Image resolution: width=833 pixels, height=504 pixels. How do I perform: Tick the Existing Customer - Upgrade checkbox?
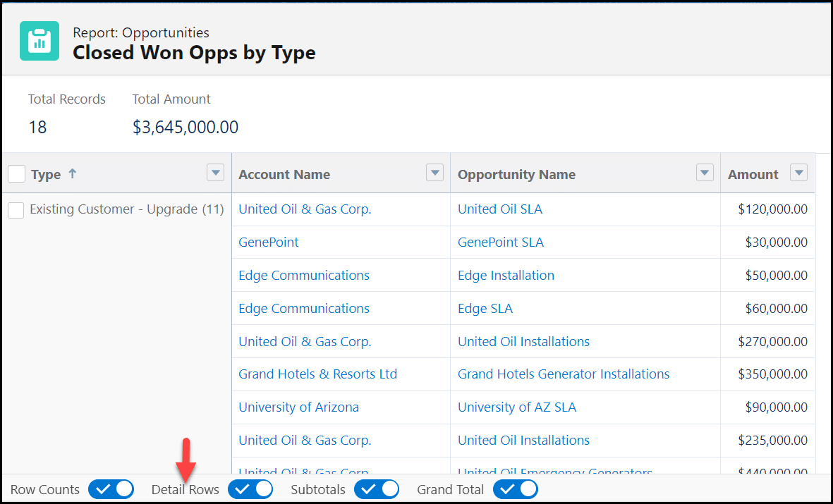[16, 210]
